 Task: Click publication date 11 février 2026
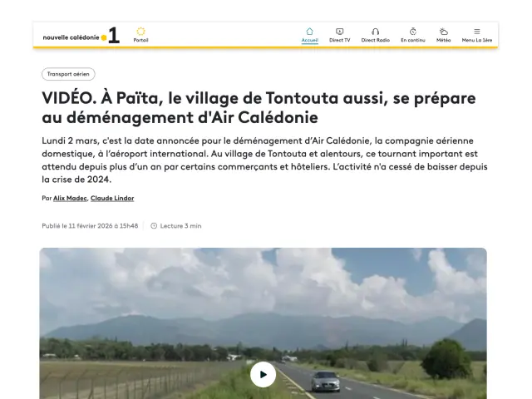[x=90, y=225]
